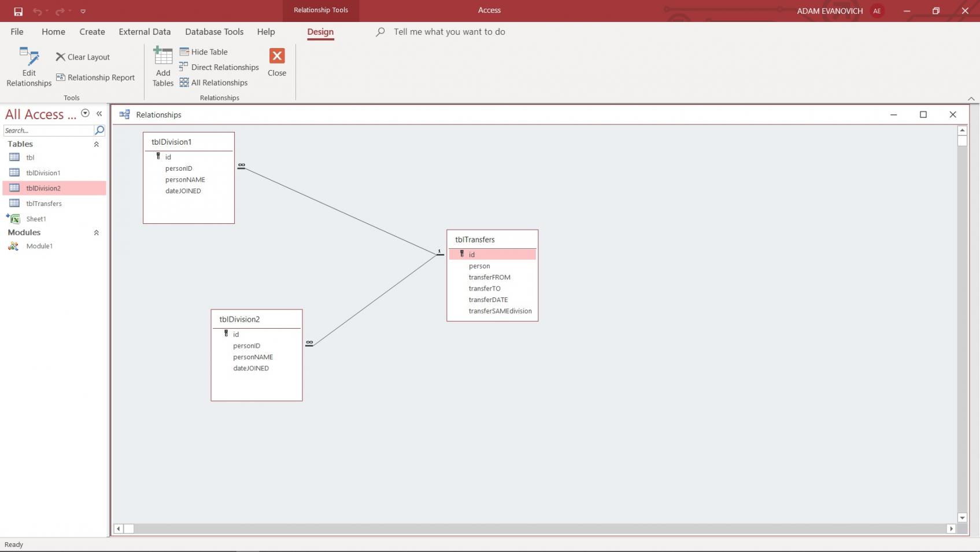Click the horizontal scrollbar left arrow
Image resolution: width=980 pixels, height=552 pixels.
[x=119, y=528]
